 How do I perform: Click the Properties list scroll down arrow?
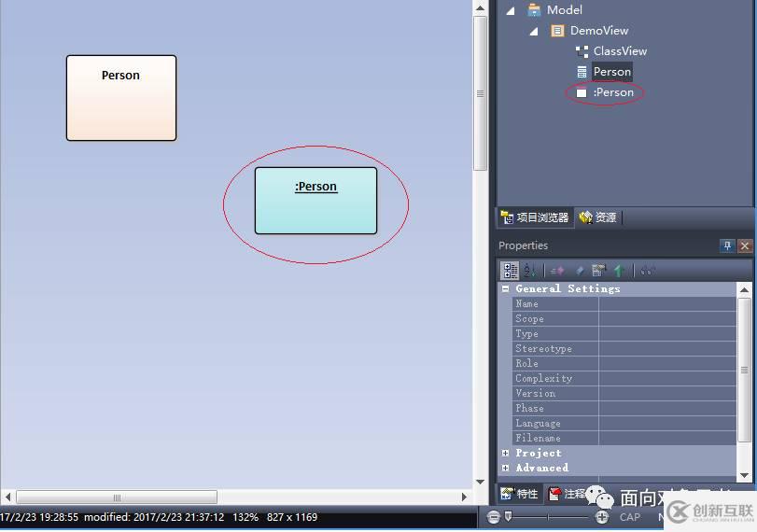(745, 475)
